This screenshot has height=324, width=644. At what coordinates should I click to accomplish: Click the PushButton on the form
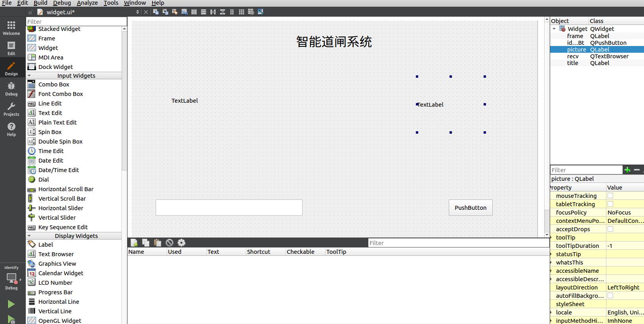coord(471,207)
